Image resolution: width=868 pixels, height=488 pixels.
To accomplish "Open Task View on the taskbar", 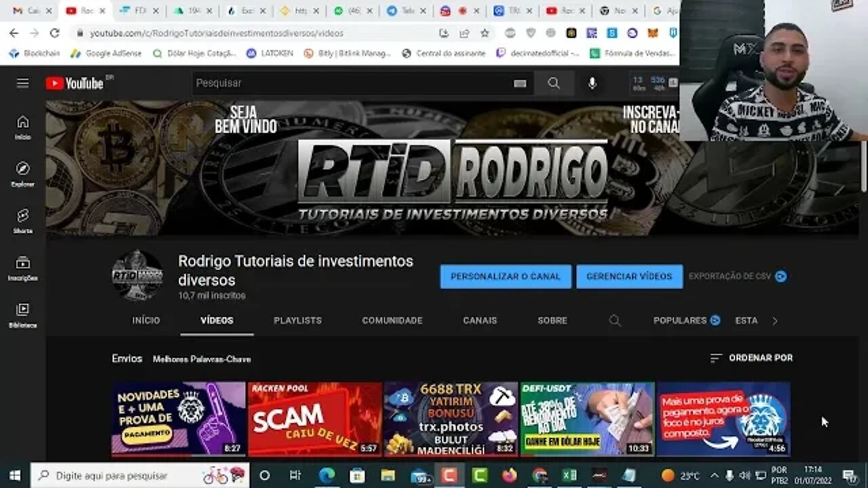I will 295,475.
